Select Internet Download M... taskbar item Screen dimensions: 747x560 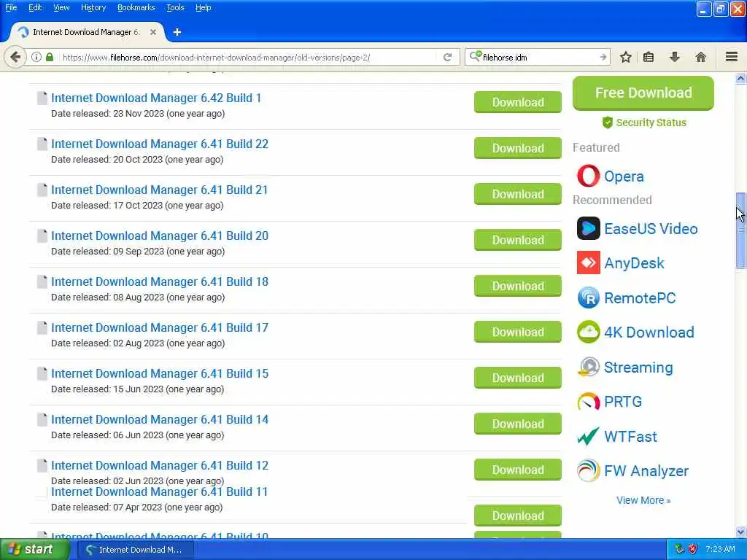pyautogui.click(x=136, y=550)
